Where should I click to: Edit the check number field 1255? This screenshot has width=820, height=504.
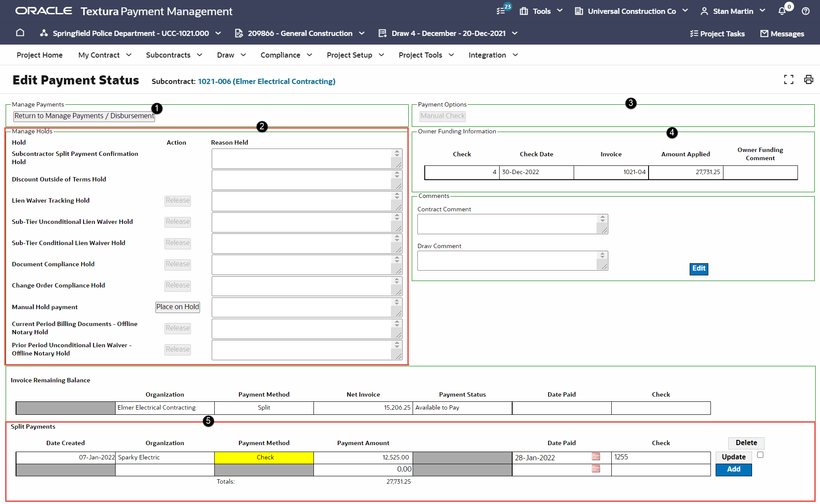(661, 457)
